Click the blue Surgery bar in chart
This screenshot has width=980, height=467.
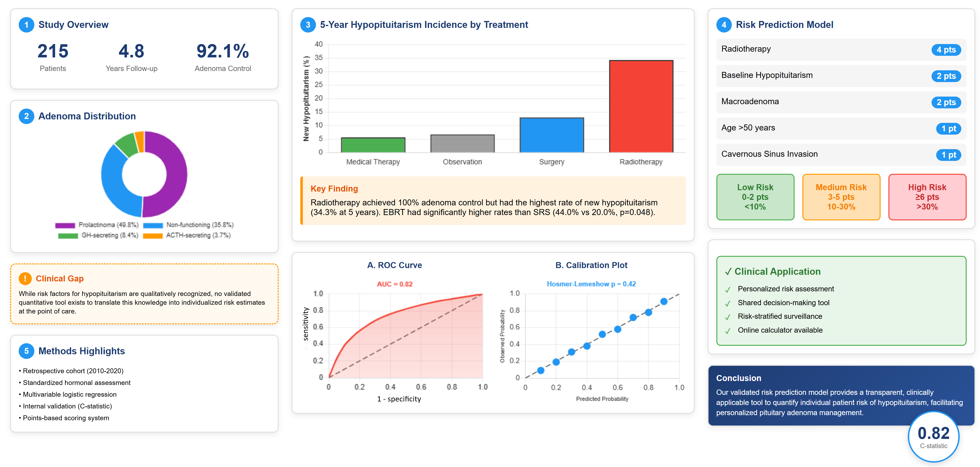[x=552, y=135]
